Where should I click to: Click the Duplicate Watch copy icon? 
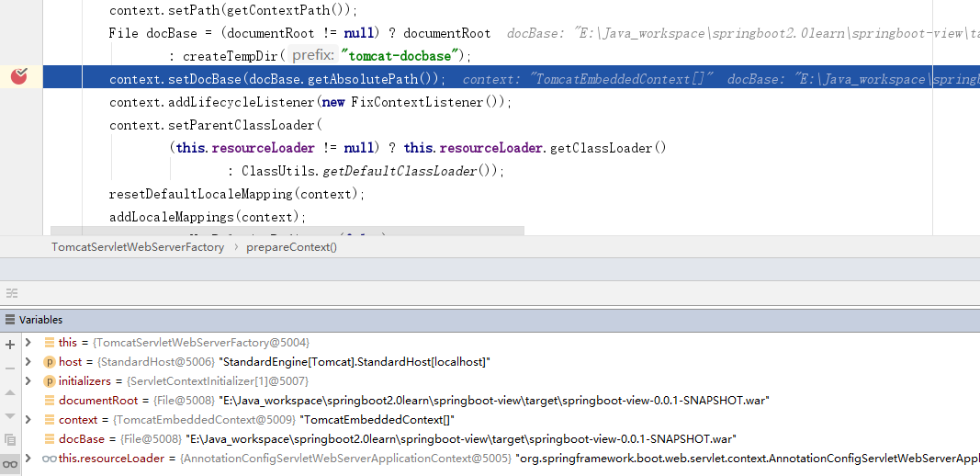(10, 439)
